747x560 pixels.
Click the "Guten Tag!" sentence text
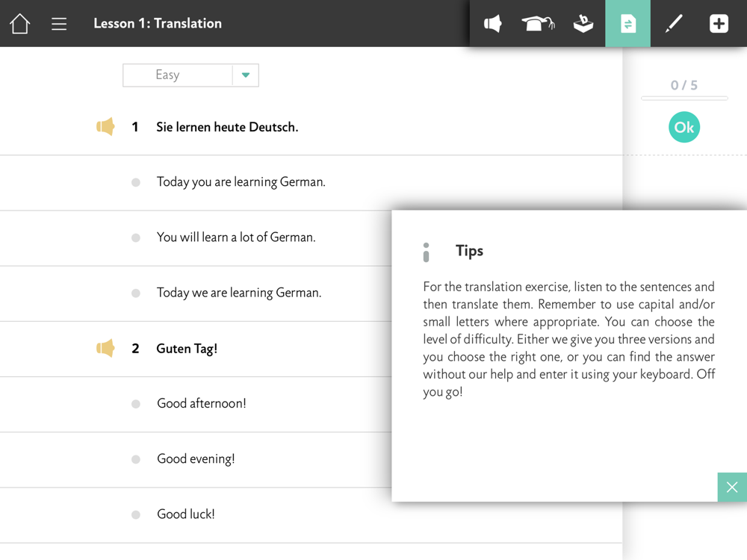click(x=187, y=349)
